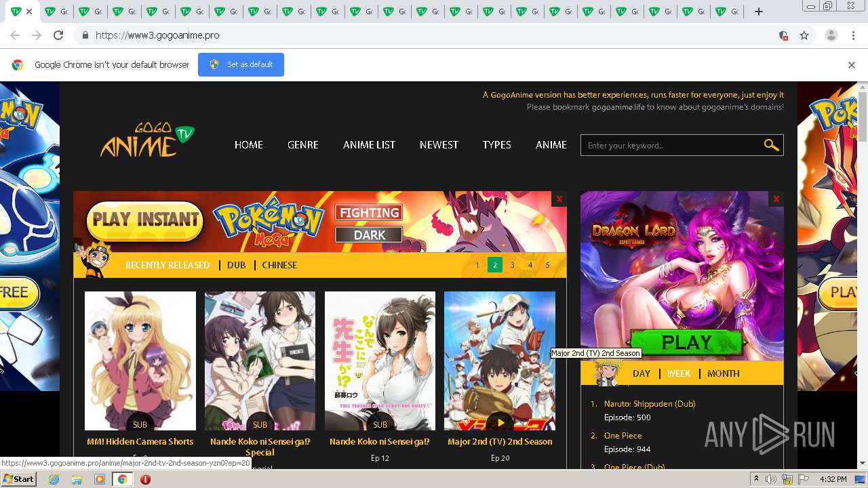
Task: Bookmark this page with the star icon
Action: (804, 35)
